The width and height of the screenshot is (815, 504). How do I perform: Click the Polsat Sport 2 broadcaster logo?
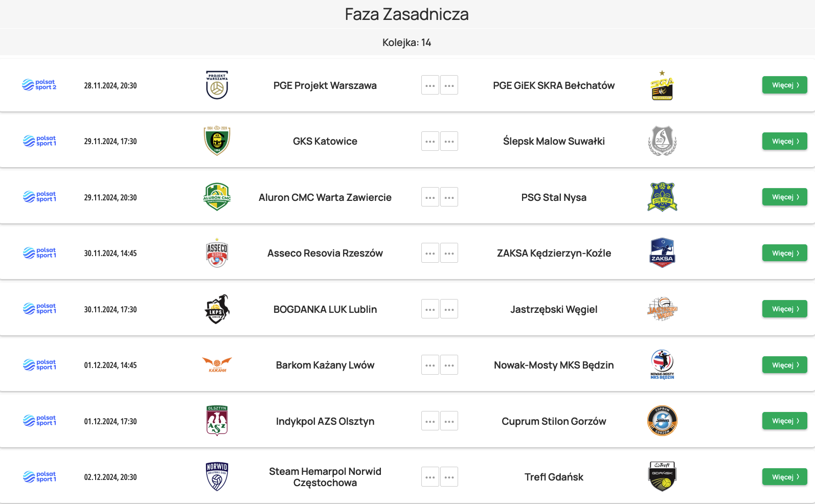pos(39,85)
